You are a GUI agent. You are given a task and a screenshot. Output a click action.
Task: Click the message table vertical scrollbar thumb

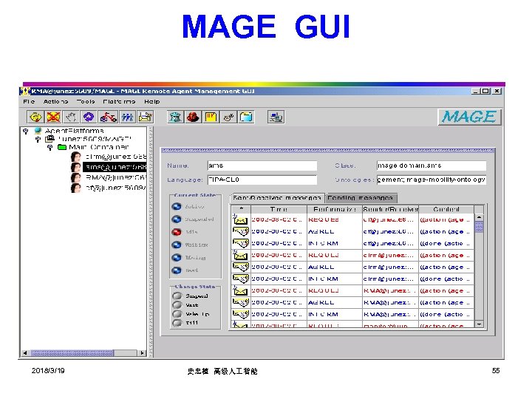479,227
